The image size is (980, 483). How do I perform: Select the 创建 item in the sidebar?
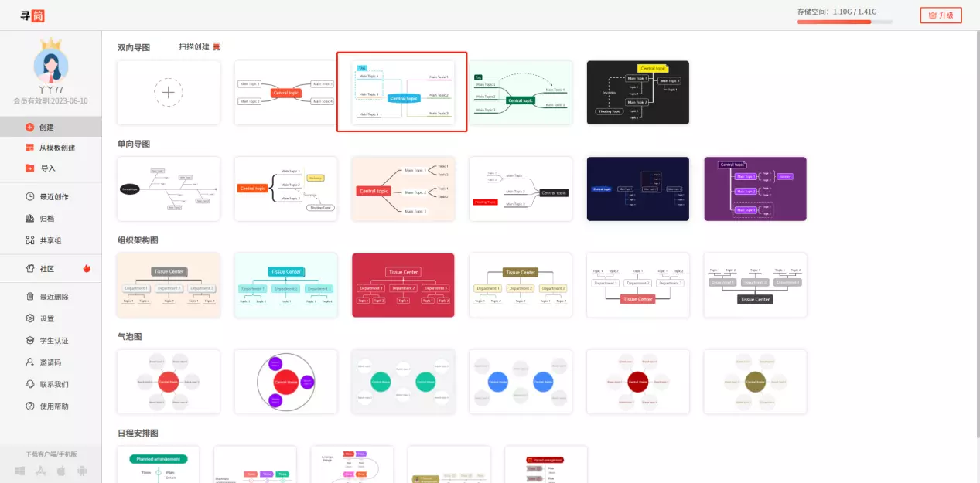46,128
